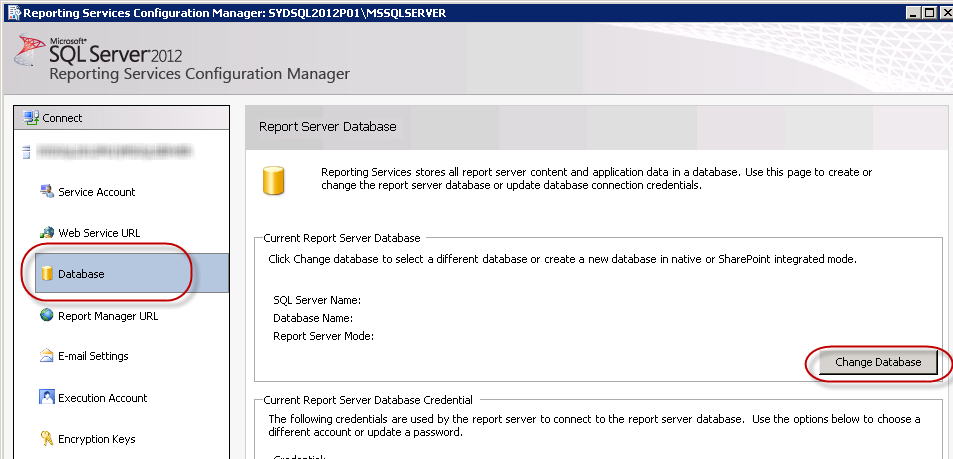Open the Execution Account page

[x=103, y=398]
